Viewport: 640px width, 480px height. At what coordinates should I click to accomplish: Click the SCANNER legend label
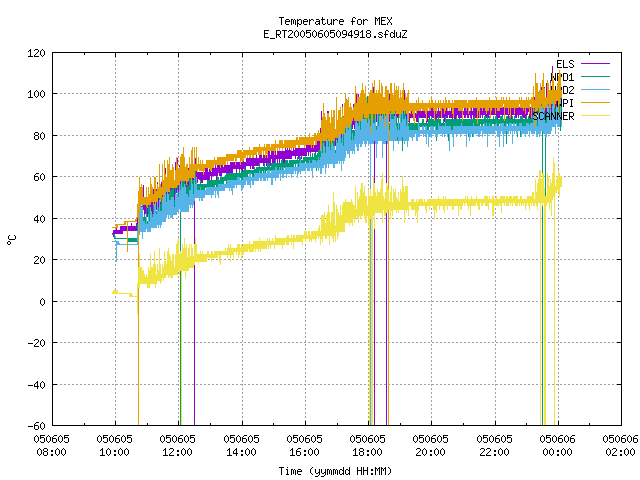point(553,116)
